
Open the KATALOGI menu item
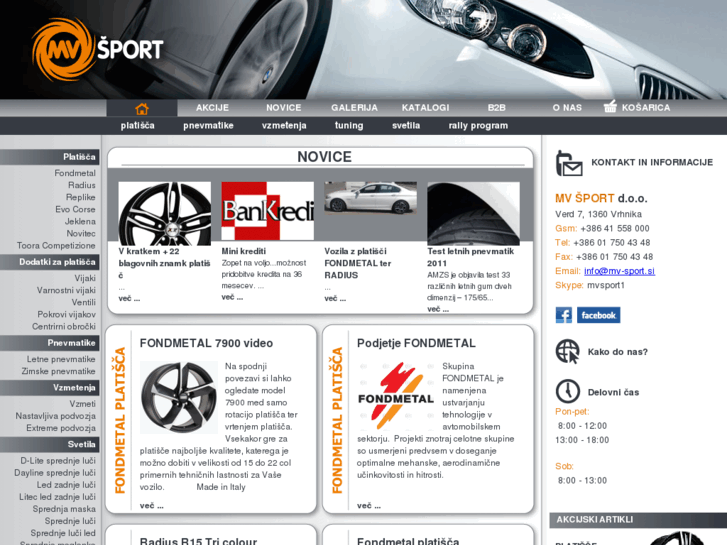[x=426, y=108]
